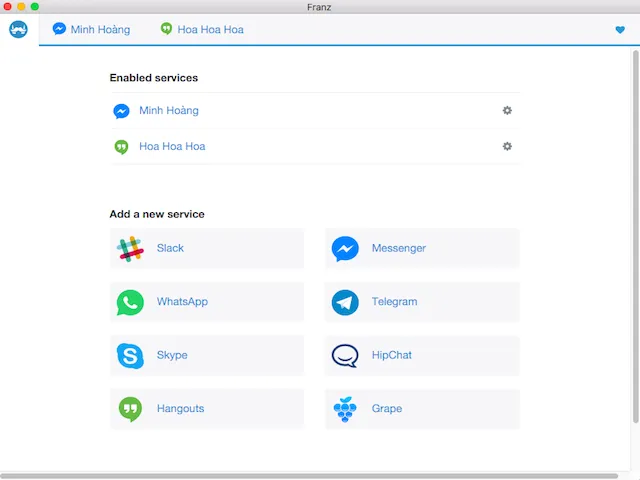
Task: Add a new Hangouts service
Action: point(206,409)
